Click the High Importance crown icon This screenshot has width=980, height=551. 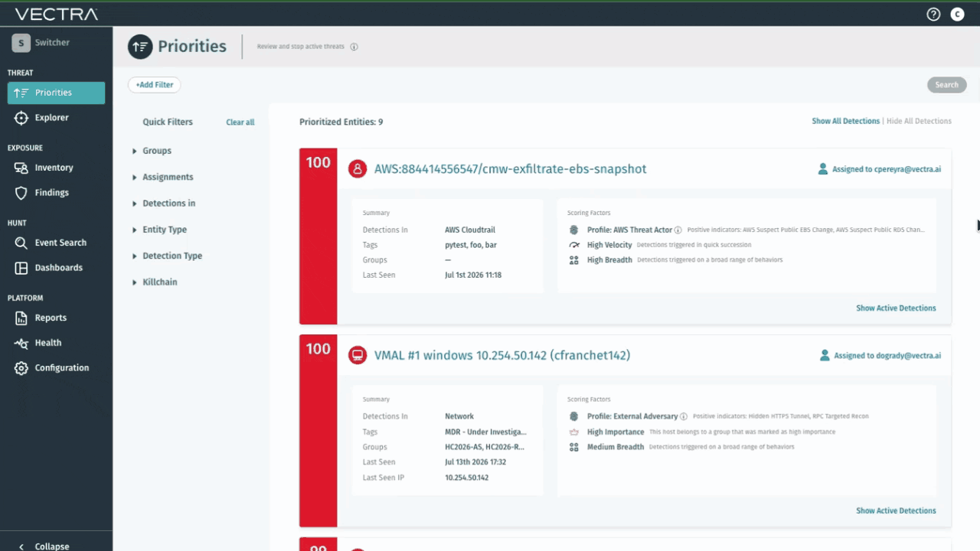point(573,432)
